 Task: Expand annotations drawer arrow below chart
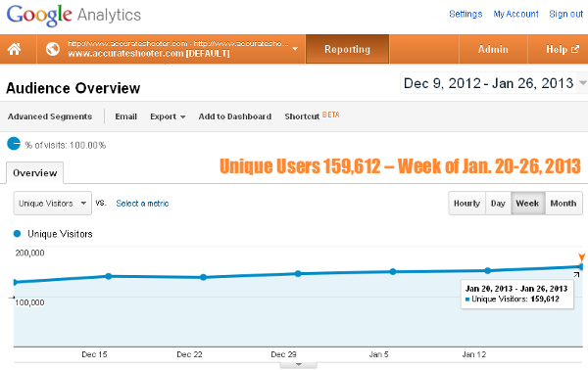click(299, 365)
